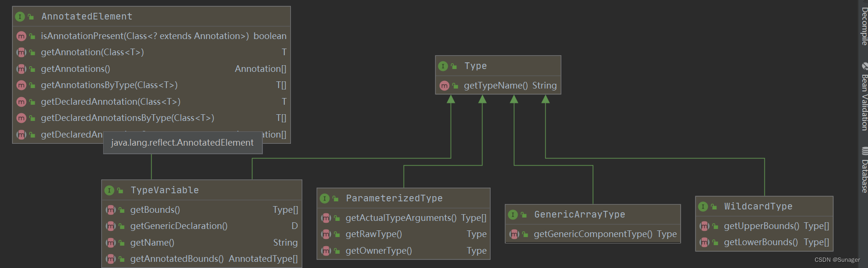Open the Database tool window tab
Viewport: 868px width, 268px height.
coord(864,170)
